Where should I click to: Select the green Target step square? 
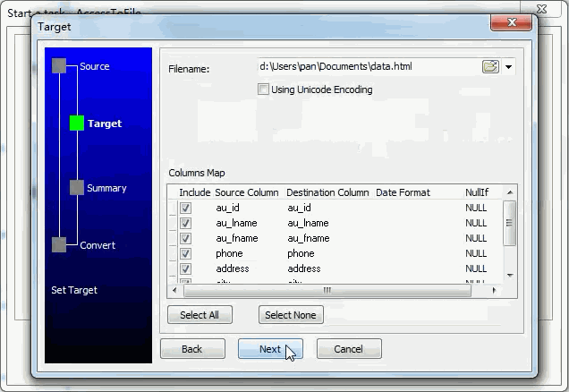click(77, 123)
